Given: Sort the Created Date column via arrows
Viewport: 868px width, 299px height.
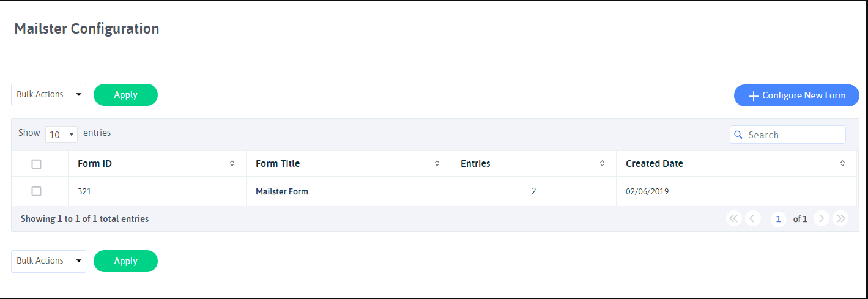Looking at the screenshot, I should coord(842,163).
